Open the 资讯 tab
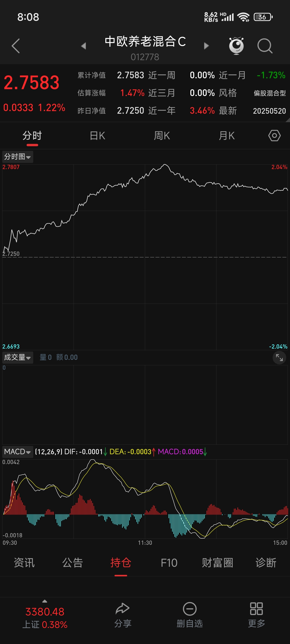The image size is (290, 644). [24, 563]
